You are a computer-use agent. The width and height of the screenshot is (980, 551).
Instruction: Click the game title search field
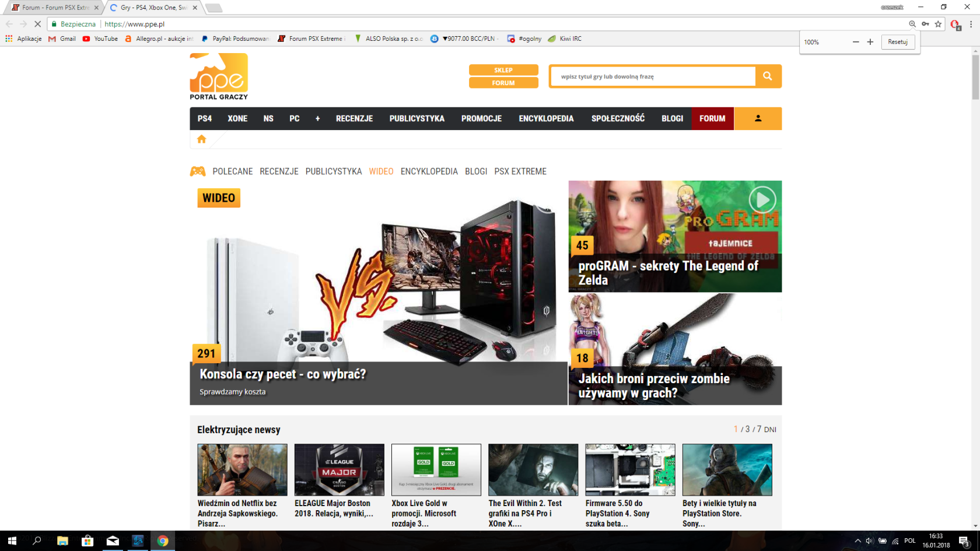tap(653, 76)
